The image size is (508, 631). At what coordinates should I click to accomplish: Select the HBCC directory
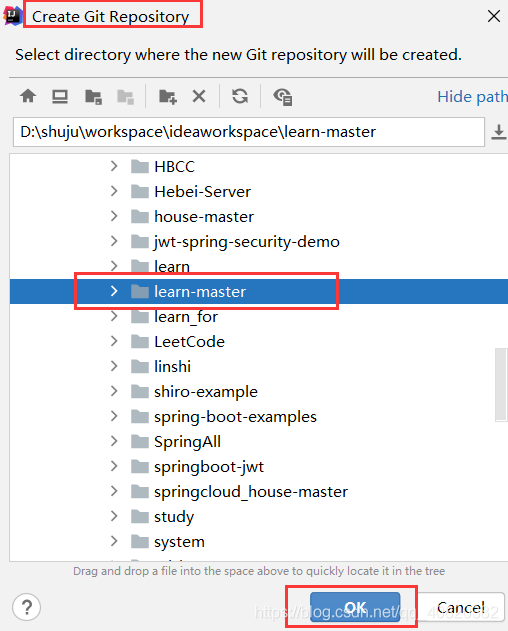pos(174,167)
